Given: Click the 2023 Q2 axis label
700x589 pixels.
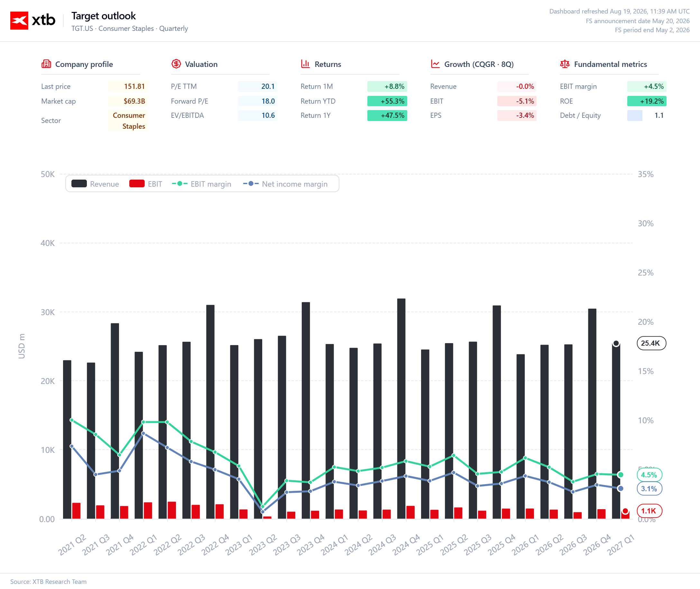Looking at the screenshot, I should click(263, 545).
